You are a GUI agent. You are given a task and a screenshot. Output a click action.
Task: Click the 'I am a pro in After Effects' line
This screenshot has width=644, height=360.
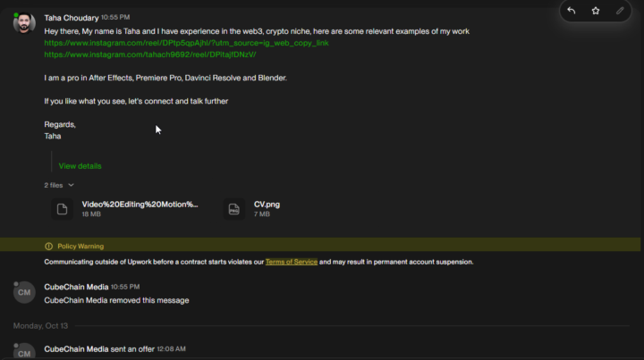click(x=165, y=78)
